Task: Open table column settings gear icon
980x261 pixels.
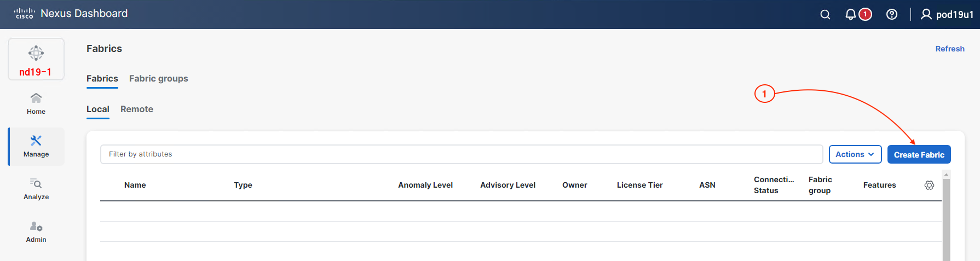Action: 929,185
